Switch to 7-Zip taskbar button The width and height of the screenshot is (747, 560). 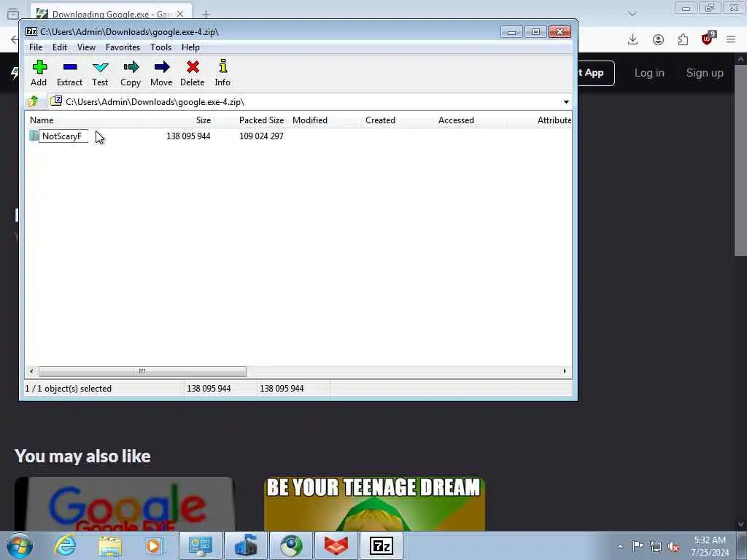pyautogui.click(x=381, y=545)
